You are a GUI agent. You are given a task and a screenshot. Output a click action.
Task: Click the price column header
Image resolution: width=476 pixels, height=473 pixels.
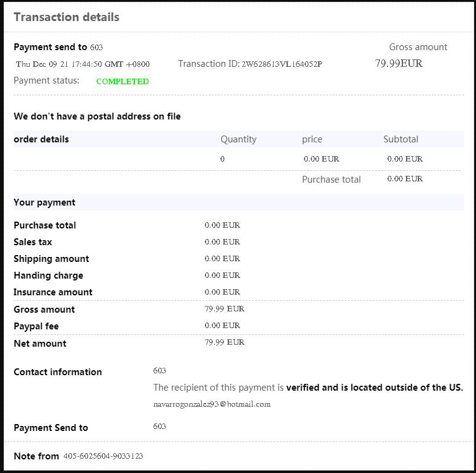(x=312, y=139)
